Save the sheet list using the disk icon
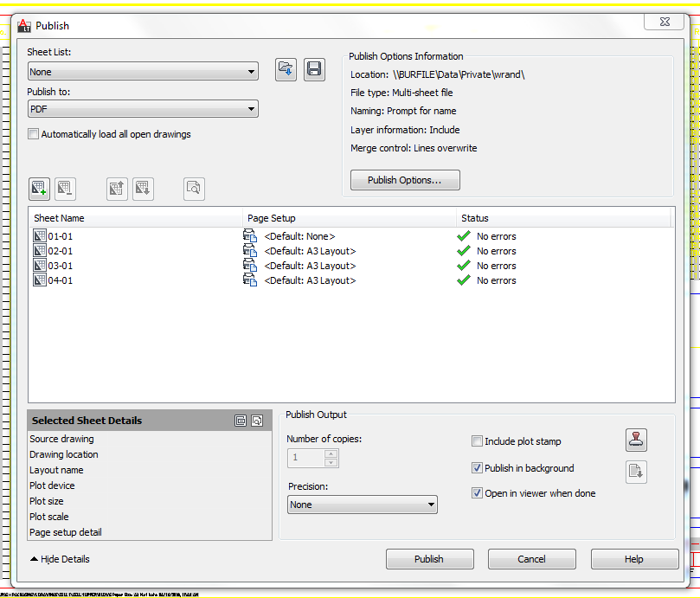This screenshot has width=700, height=598. tap(314, 70)
